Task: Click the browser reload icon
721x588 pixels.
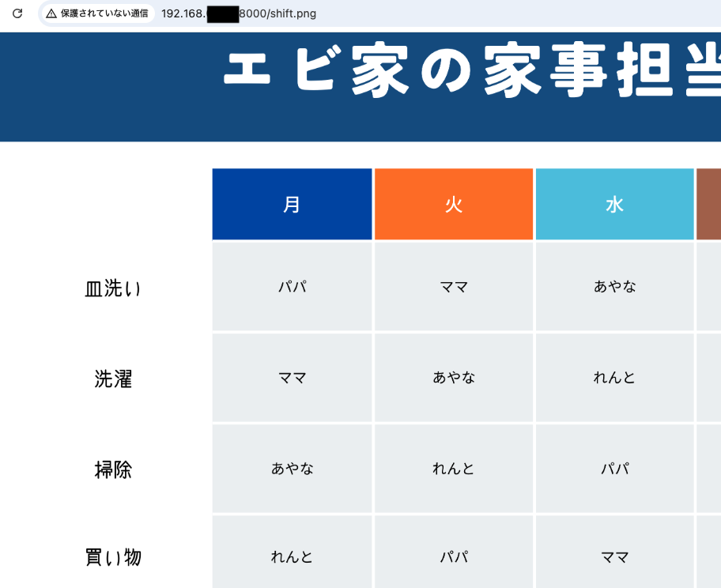Action: [x=17, y=13]
